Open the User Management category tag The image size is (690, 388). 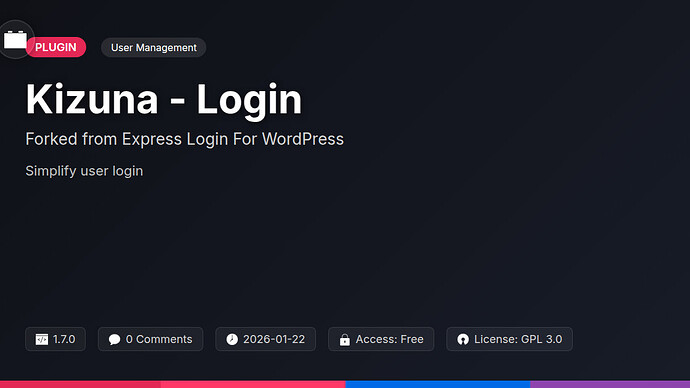pos(154,48)
